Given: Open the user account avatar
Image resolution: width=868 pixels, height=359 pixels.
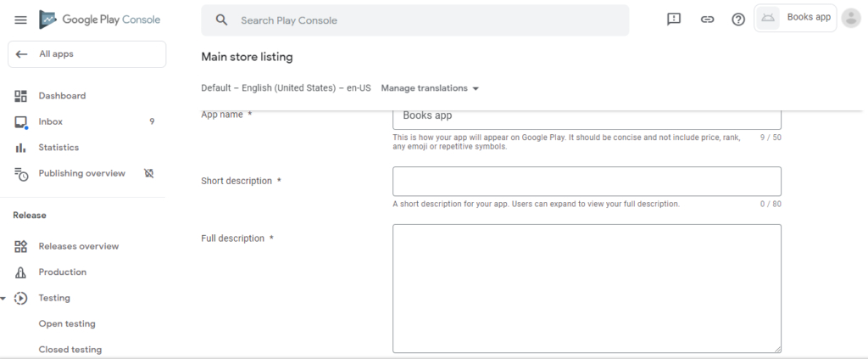Looking at the screenshot, I should coord(851,18).
